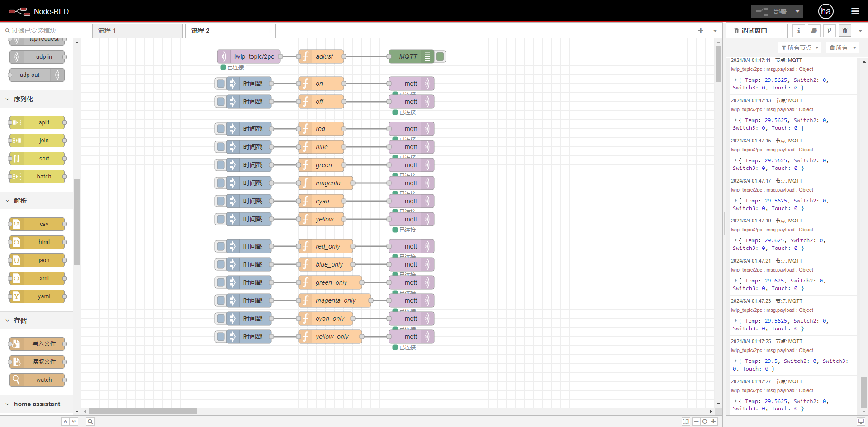
Task: Trigger inject button for green node
Action: [221, 165]
